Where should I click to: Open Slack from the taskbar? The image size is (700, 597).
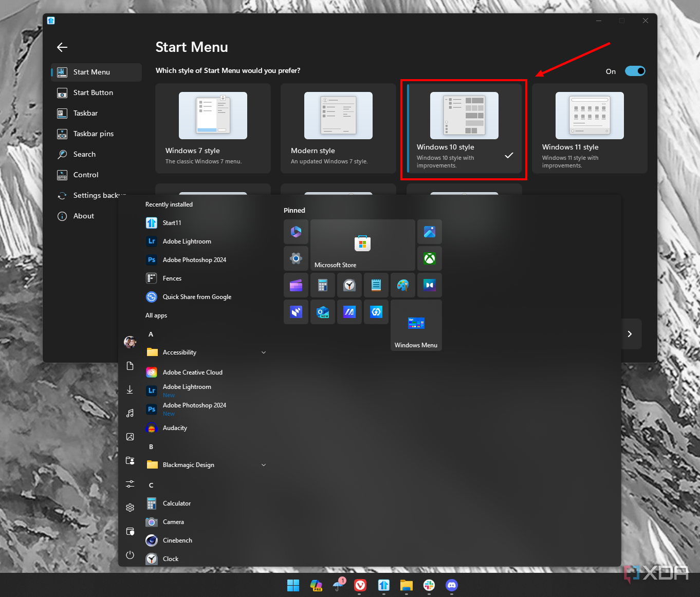click(x=429, y=585)
